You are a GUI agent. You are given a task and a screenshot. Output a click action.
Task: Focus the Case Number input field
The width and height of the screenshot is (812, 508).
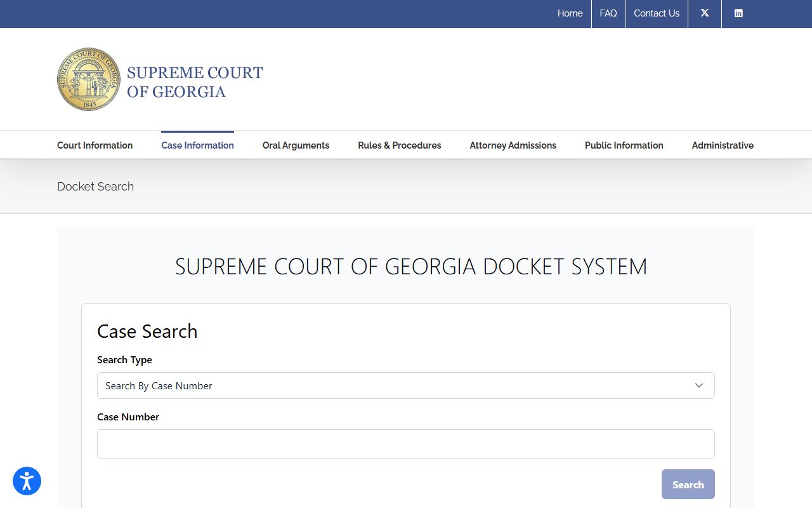405,444
